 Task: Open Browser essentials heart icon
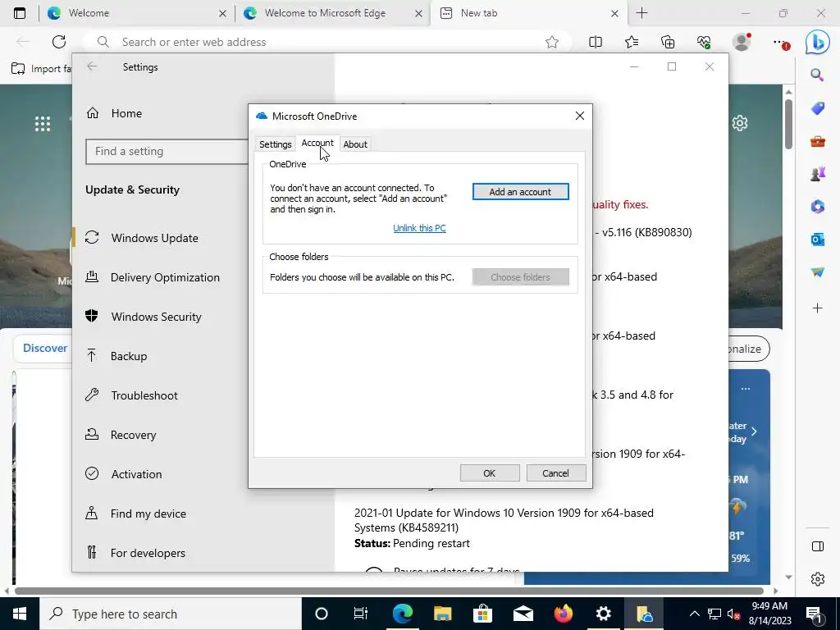[x=704, y=42]
